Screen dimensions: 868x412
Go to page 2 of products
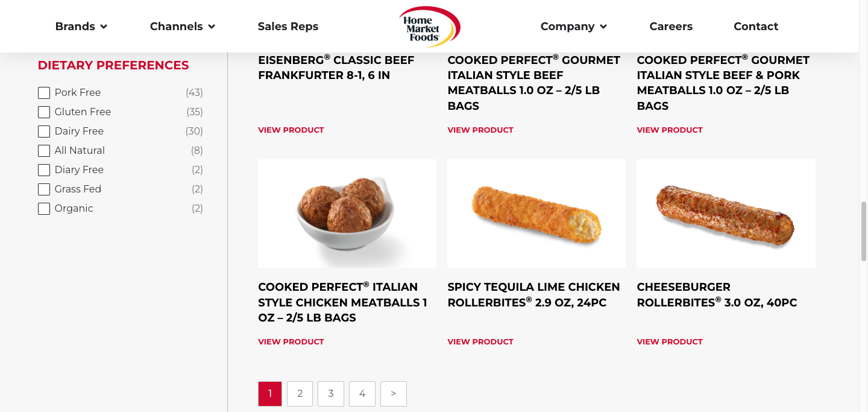pos(300,394)
